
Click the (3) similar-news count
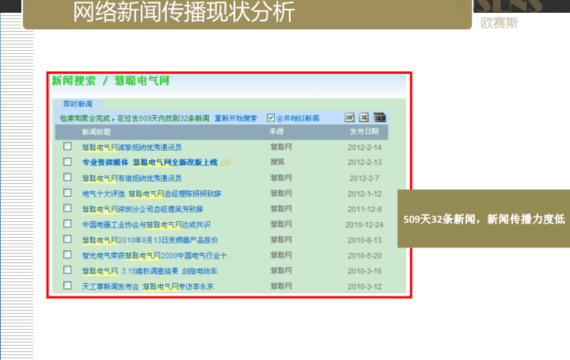[x=226, y=162]
